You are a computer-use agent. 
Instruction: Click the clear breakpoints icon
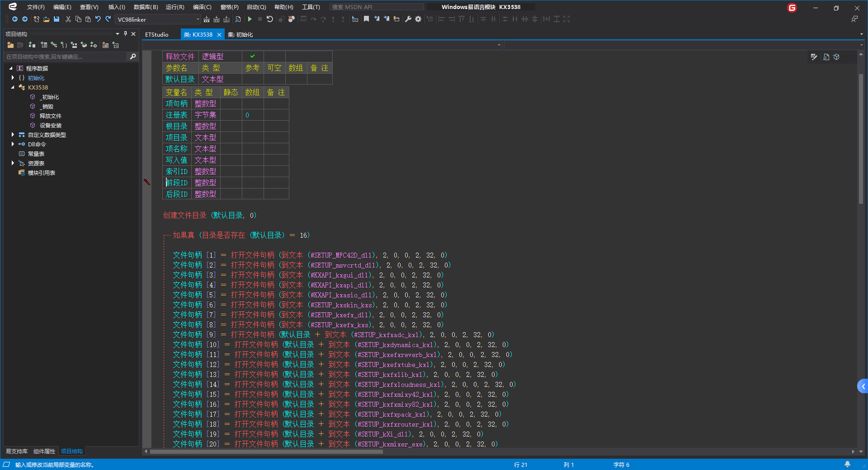292,19
